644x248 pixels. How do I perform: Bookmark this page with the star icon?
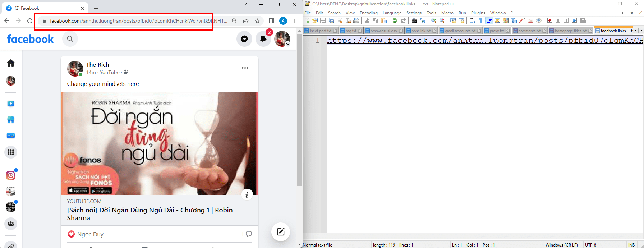257,21
